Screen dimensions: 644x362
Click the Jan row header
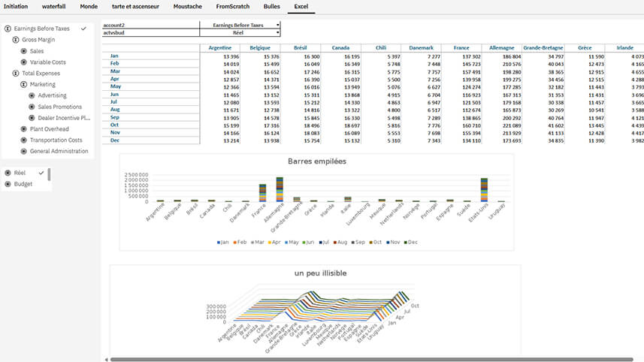114,56
